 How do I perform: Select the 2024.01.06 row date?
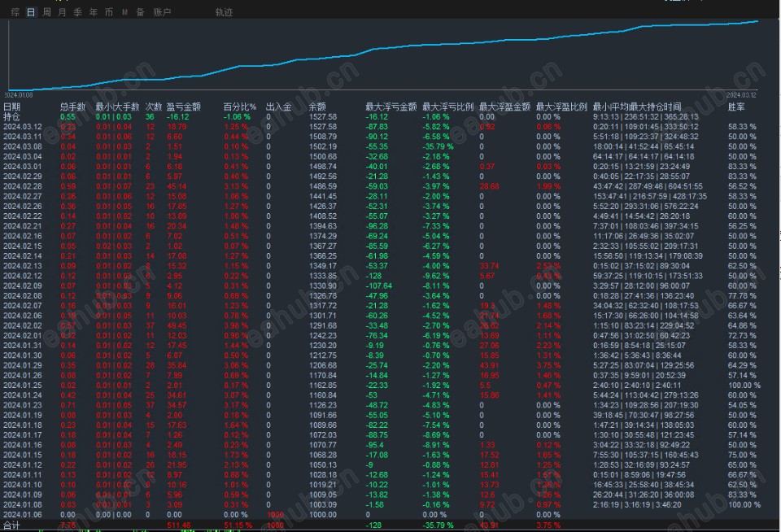(23, 515)
